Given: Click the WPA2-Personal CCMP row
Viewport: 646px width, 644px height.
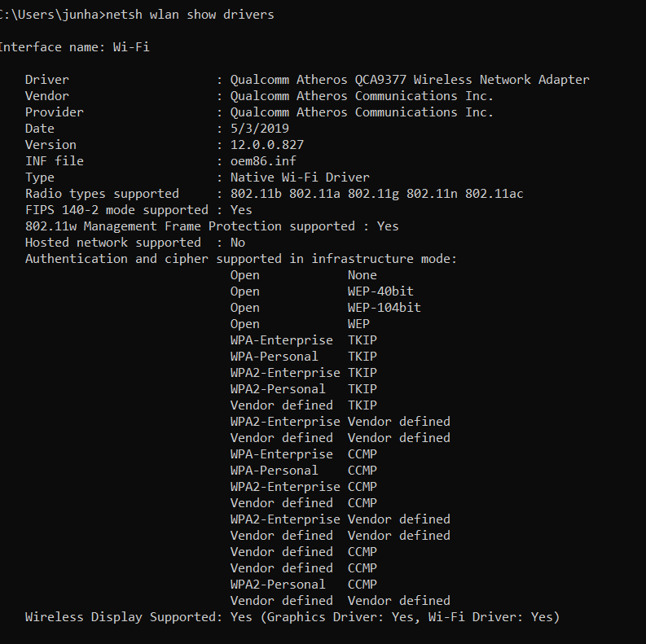Looking at the screenshot, I should (x=304, y=585).
